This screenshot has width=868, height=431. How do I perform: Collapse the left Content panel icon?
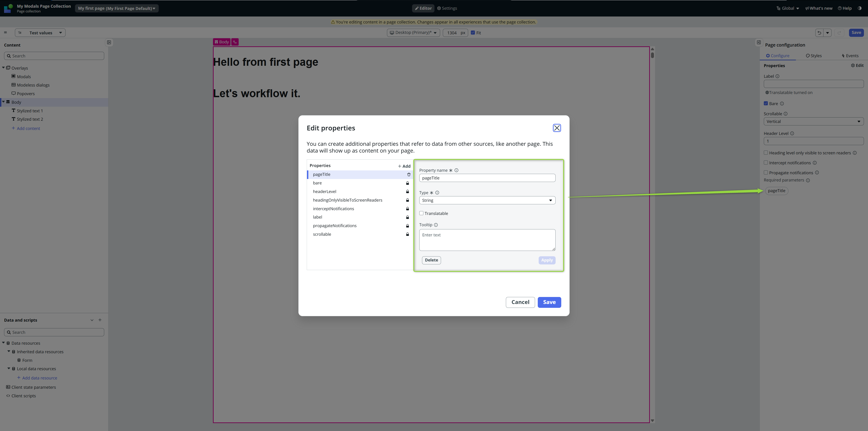pos(109,42)
